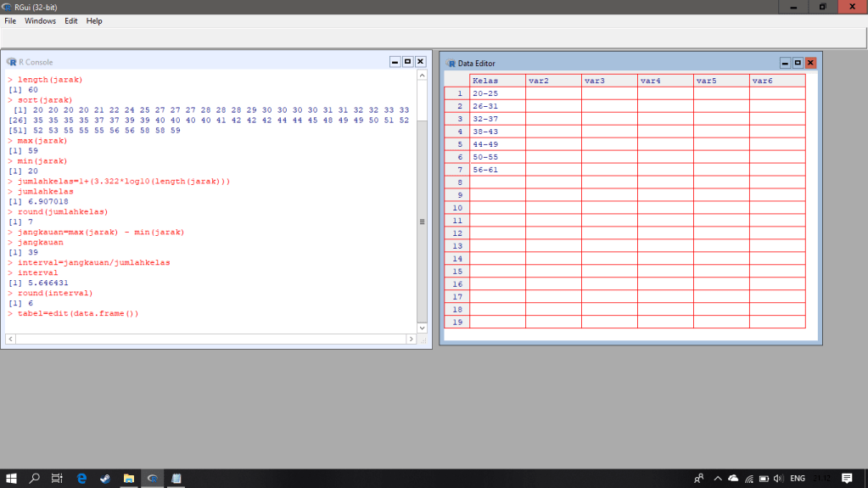Open the File menu

coord(10,20)
